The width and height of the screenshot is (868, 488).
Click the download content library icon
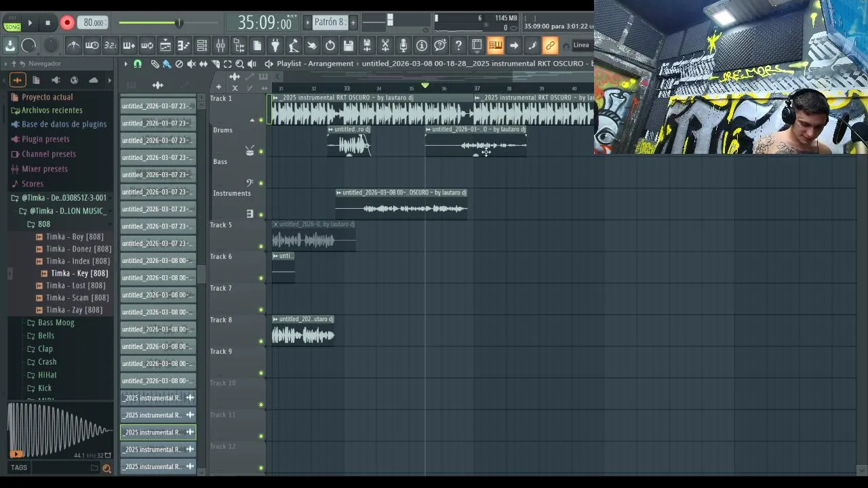click(10, 45)
